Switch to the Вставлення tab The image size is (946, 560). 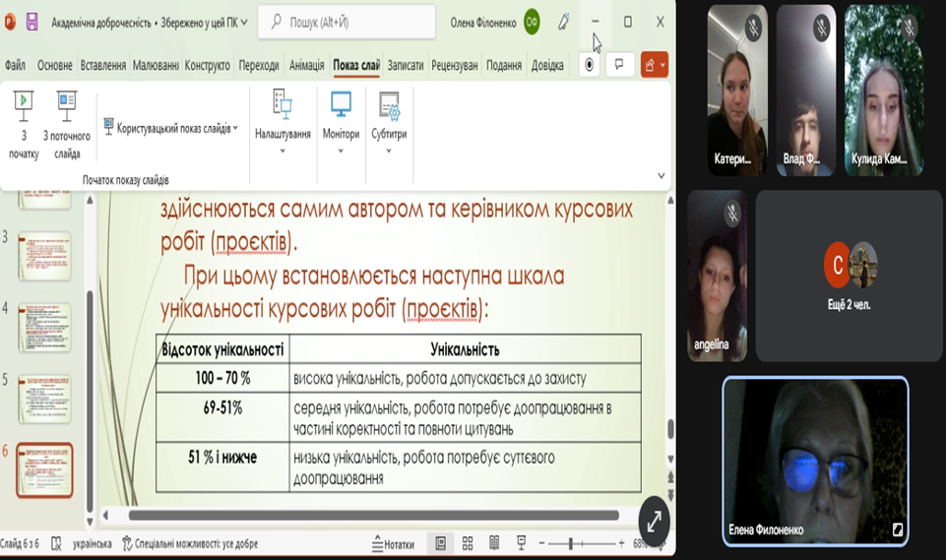click(x=102, y=66)
